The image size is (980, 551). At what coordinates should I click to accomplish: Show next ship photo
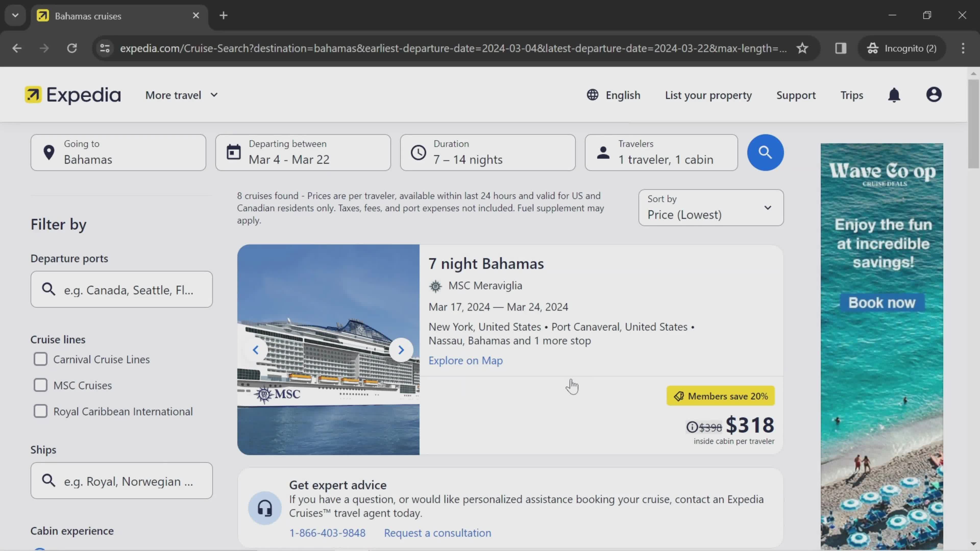[x=401, y=350]
